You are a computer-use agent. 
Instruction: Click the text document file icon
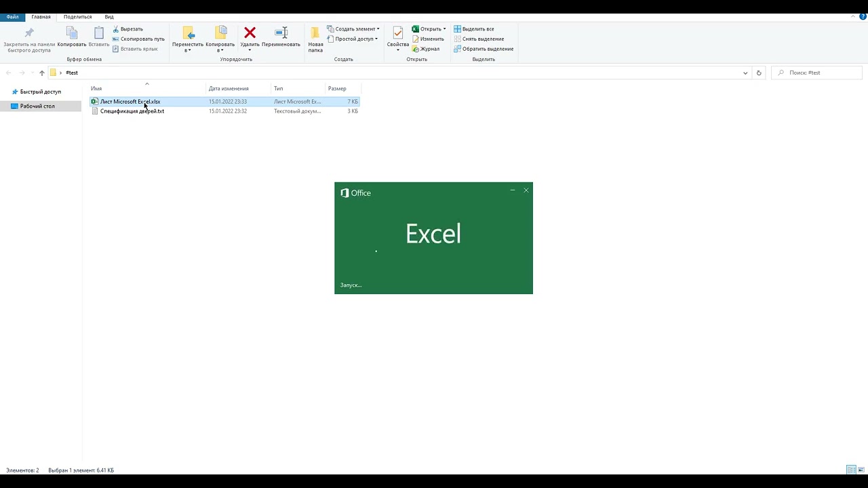tap(95, 111)
